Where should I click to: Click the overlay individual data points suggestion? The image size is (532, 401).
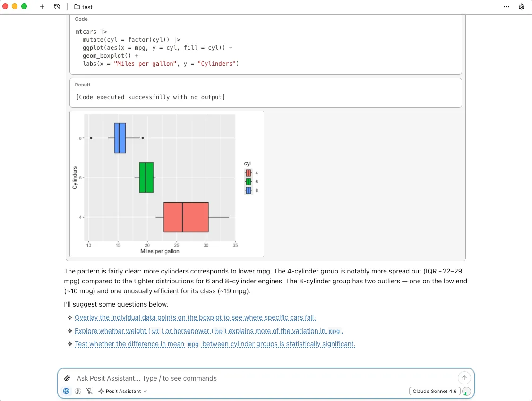[x=195, y=317]
